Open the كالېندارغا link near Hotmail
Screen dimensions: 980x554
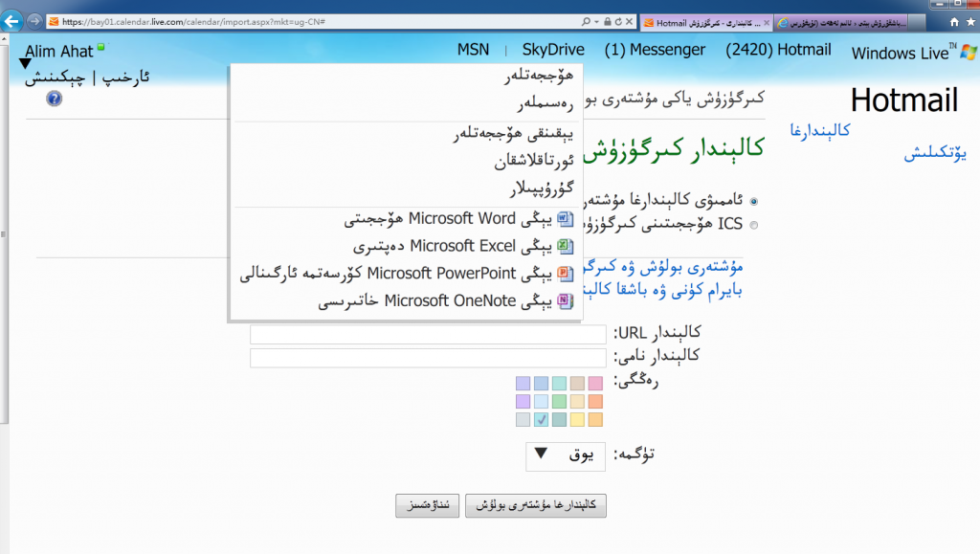pos(819,130)
